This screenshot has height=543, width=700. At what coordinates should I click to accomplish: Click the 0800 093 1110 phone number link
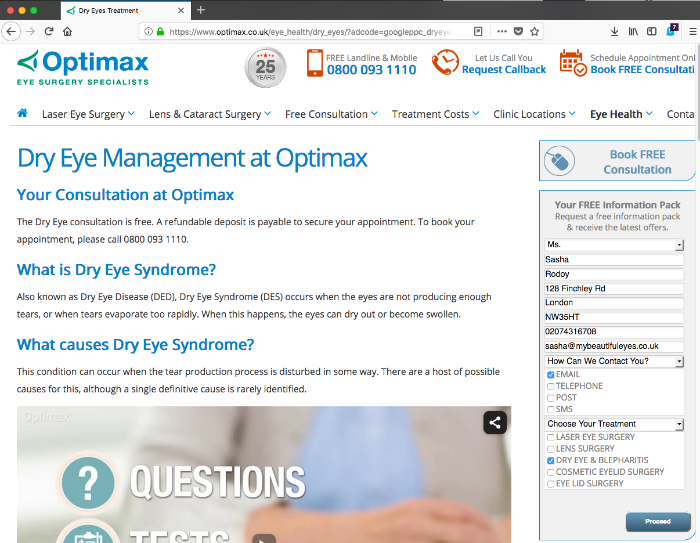click(371, 70)
